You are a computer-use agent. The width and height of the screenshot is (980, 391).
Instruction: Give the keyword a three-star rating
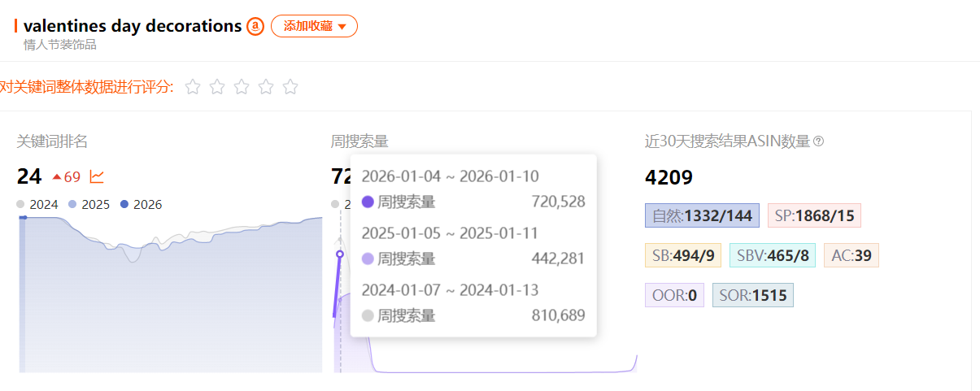[242, 87]
